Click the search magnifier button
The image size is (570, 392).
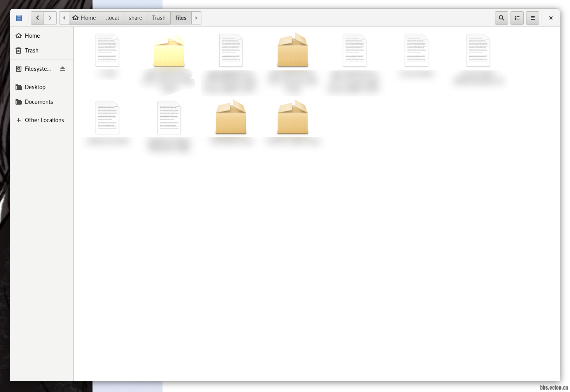(501, 18)
